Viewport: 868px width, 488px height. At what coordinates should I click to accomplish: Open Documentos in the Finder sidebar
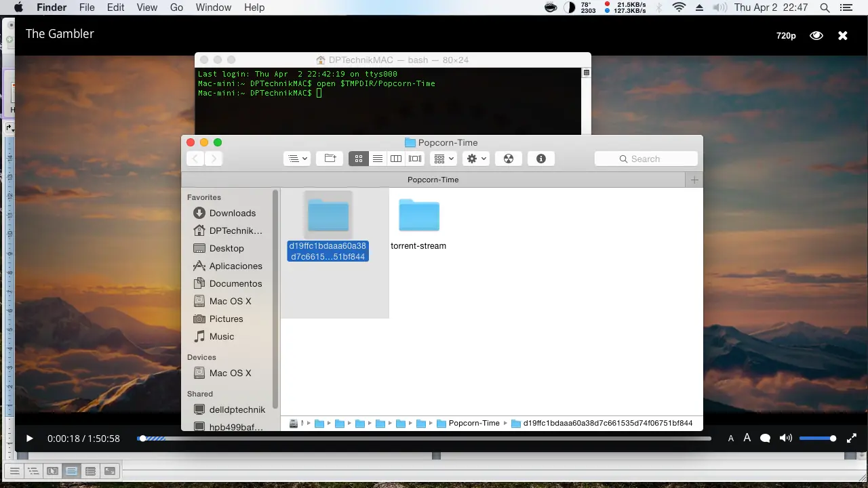point(228,283)
